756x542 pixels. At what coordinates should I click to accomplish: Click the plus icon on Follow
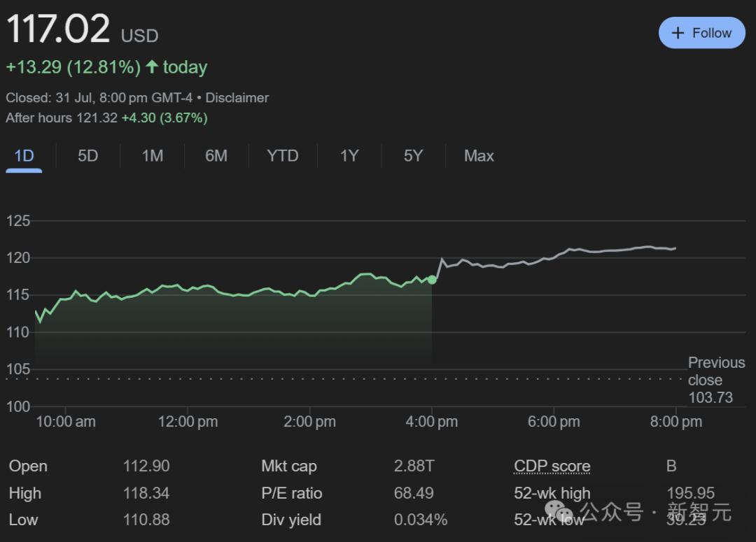(678, 33)
